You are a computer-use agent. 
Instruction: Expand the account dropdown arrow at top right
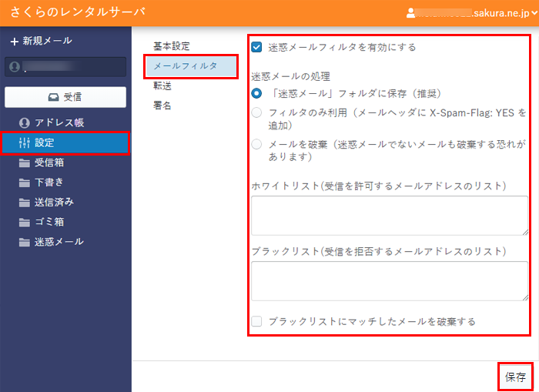click(x=534, y=13)
